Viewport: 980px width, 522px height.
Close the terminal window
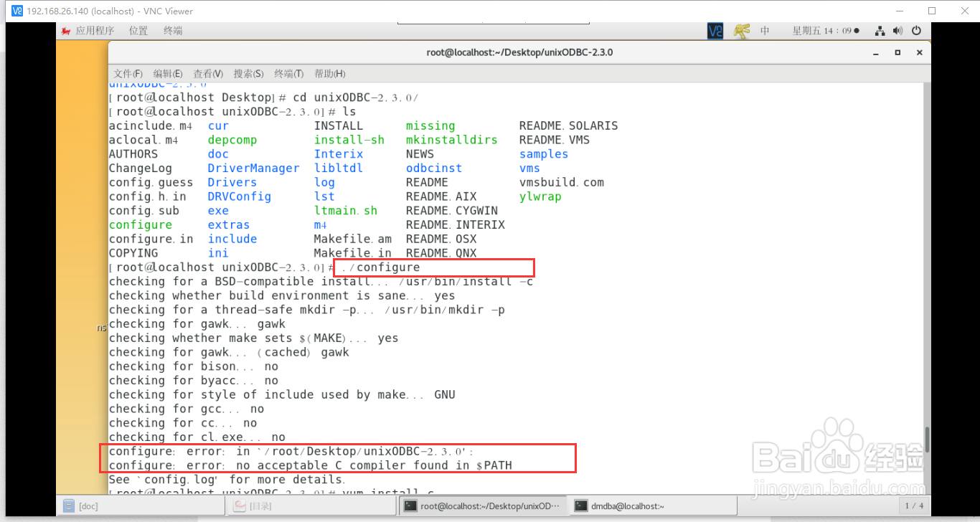pos(920,52)
